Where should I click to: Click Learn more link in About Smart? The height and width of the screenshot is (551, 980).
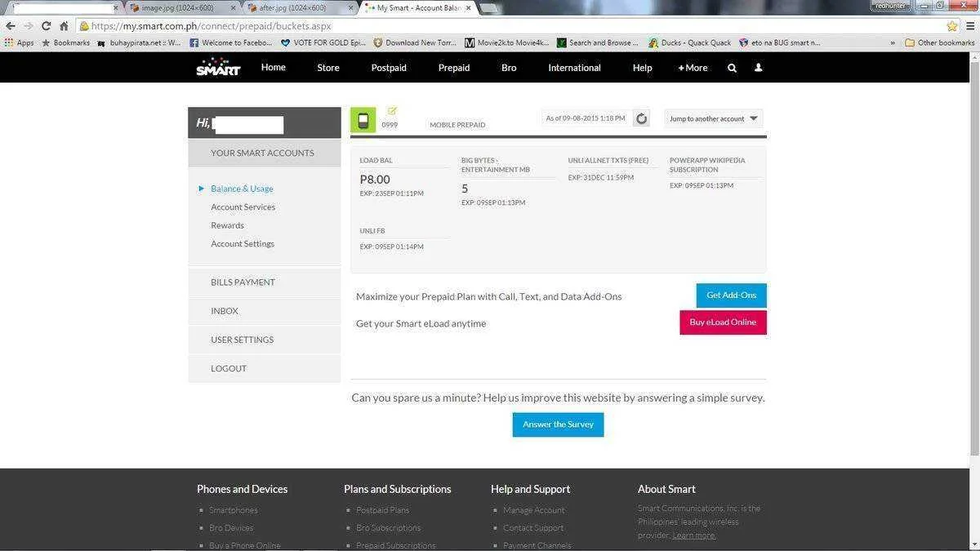694,535
